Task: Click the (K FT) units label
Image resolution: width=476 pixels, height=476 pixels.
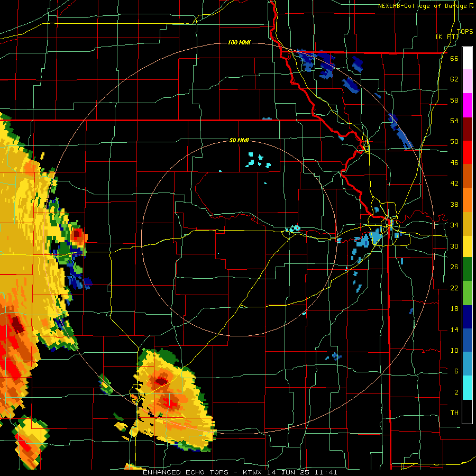Action: pos(447,36)
